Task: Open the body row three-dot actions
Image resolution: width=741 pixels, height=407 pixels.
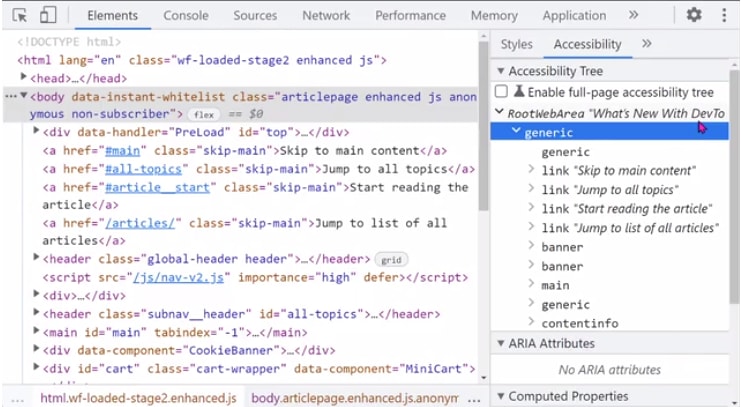Action: [10, 96]
